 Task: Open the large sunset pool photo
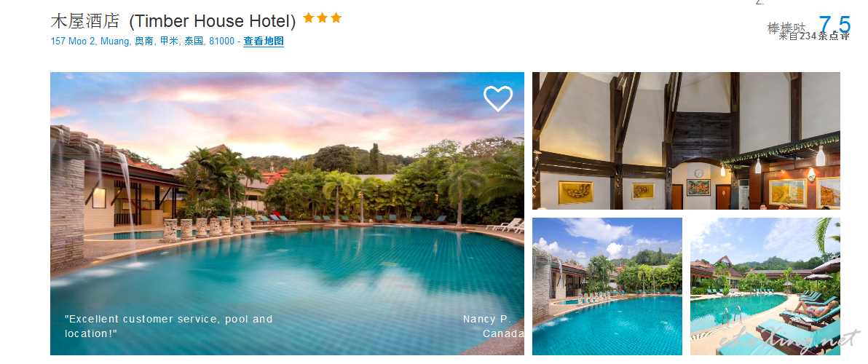pos(287,213)
